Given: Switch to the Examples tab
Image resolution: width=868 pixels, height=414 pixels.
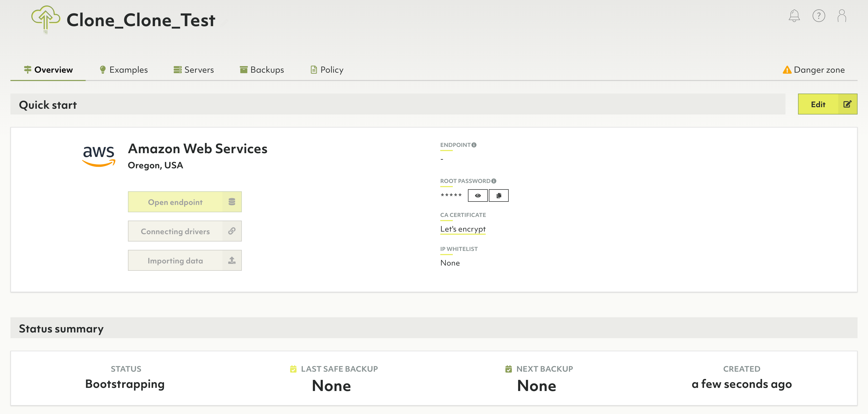Looking at the screenshot, I should click(124, 70).
